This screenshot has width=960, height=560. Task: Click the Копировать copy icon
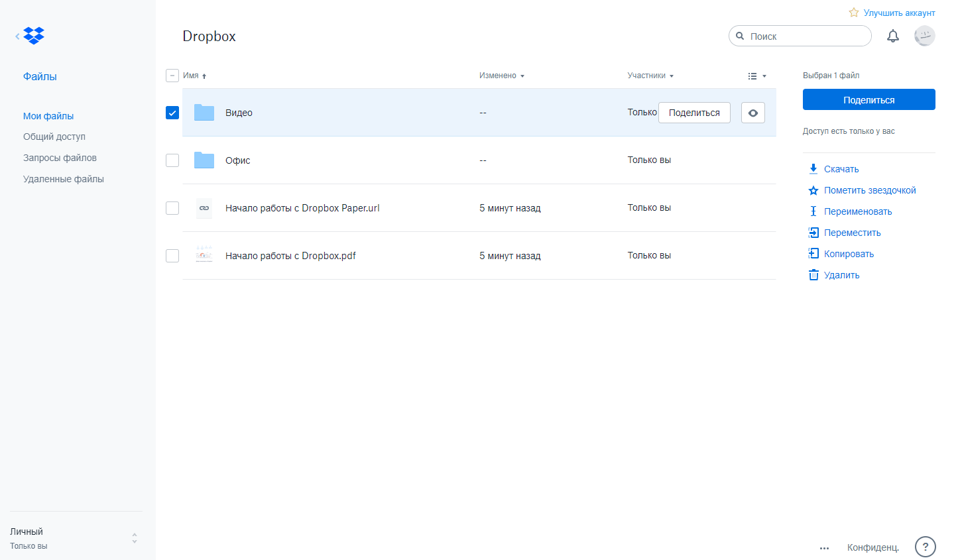coord(813,253)
